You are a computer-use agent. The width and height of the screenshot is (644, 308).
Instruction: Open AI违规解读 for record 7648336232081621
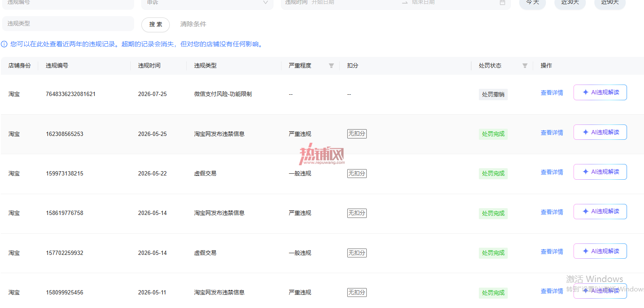(x=600, y=92)
